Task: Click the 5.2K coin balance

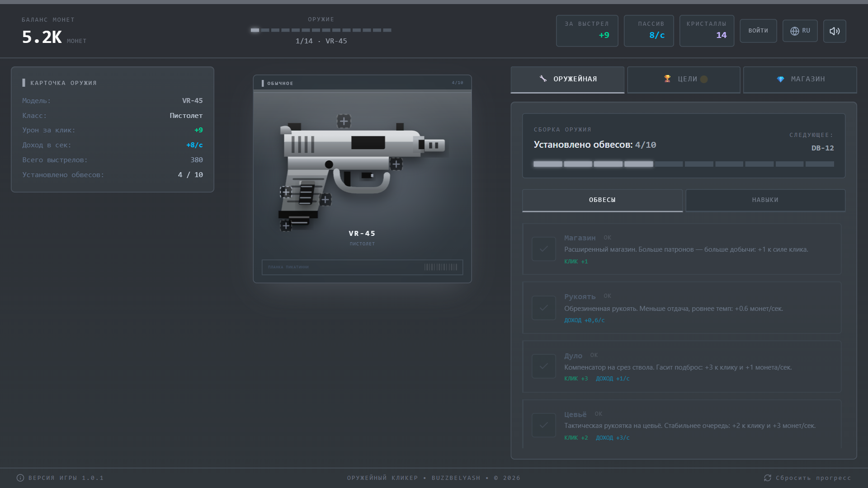Action: pyautogui.click(x=42, y=37)
